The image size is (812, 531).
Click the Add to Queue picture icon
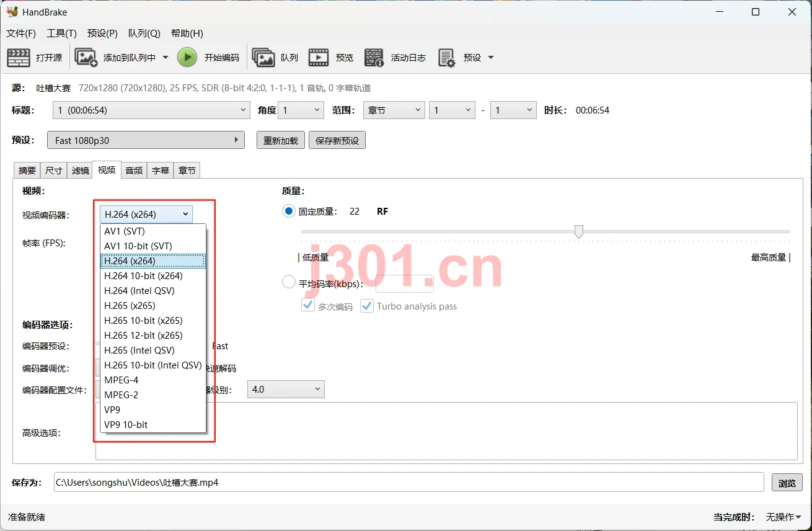click(x=86, y=58)
